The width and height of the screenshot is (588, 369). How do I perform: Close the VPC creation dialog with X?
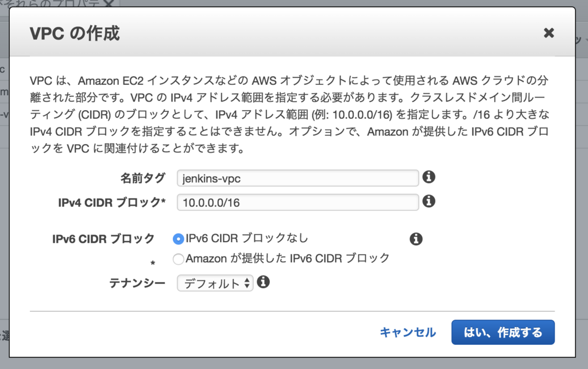coord(548,33)
